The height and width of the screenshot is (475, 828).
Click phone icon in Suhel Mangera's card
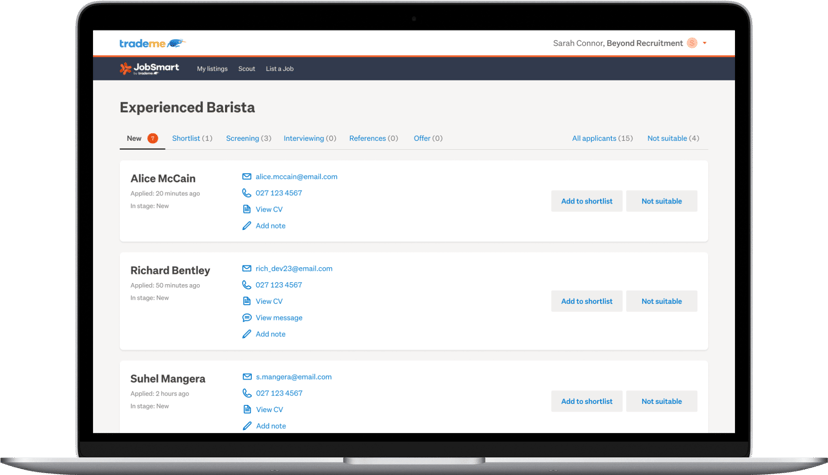247,393
